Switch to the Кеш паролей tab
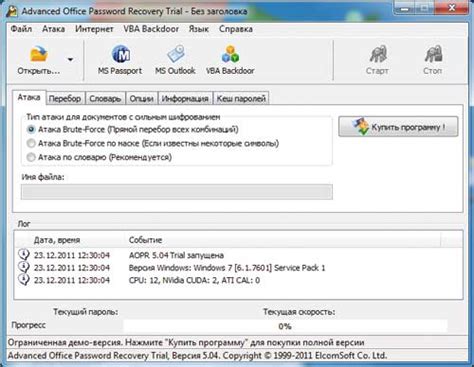The image size is (474, 367). click(241, 99)
